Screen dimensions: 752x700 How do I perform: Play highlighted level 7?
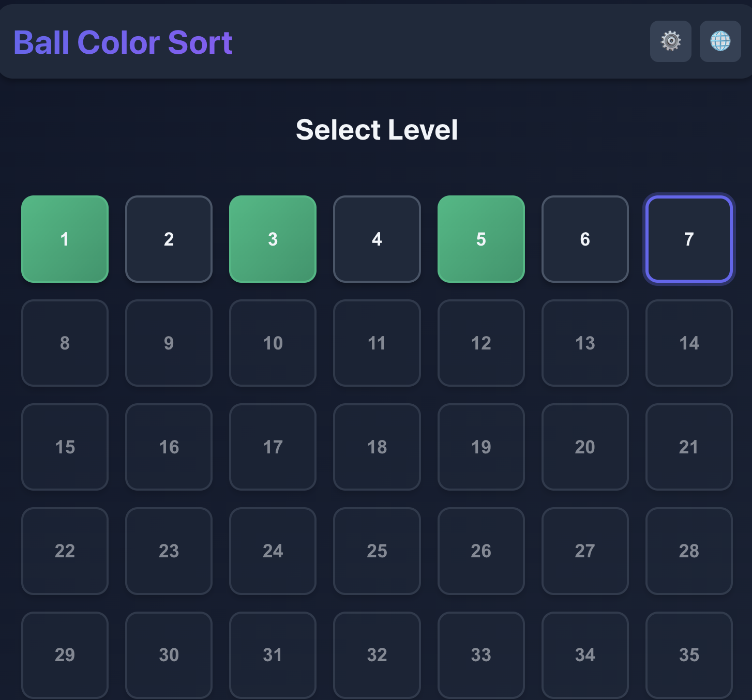click(x=689, y=239)
